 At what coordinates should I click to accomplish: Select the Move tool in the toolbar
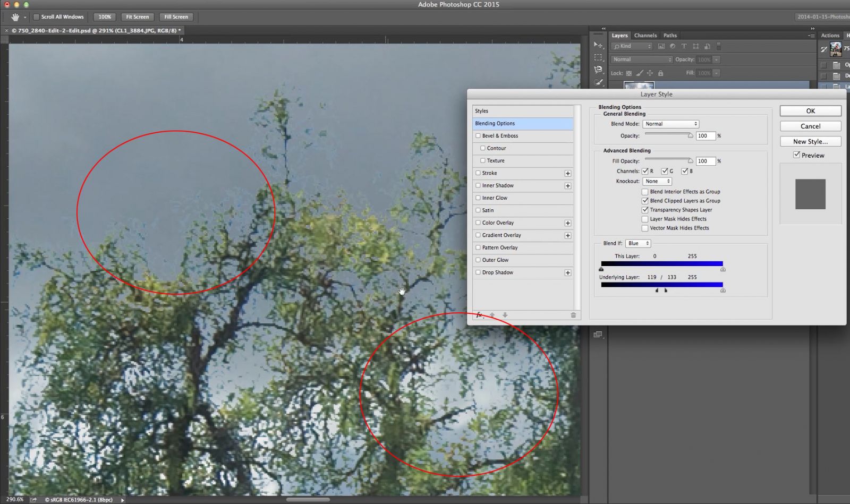(x=599, y=45)
